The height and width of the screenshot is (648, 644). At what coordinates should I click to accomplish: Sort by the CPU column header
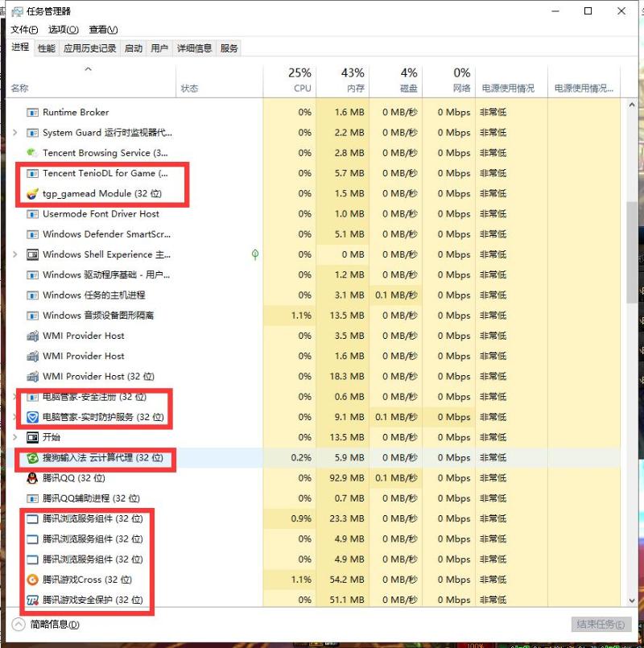tap(289, 80)
